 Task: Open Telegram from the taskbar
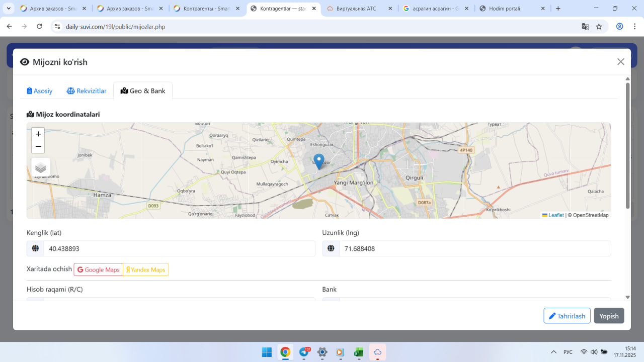(304, 352)
